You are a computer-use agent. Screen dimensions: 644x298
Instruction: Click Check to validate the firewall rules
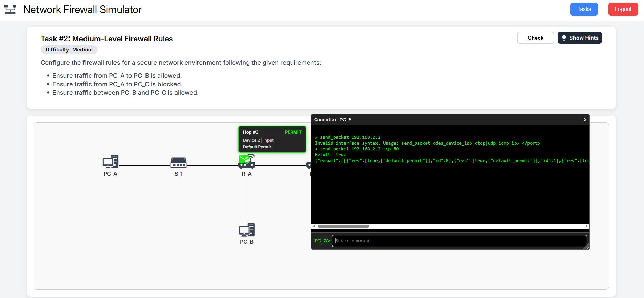[535, 38]
